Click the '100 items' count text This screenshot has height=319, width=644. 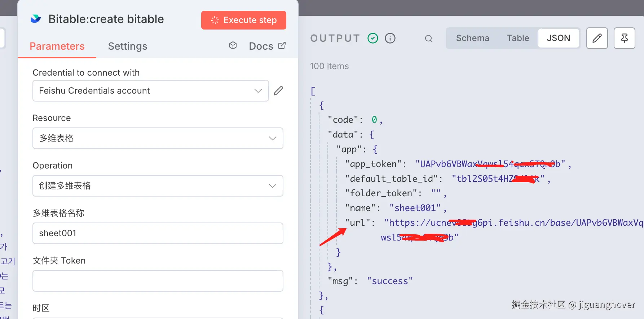coord(330,66)
